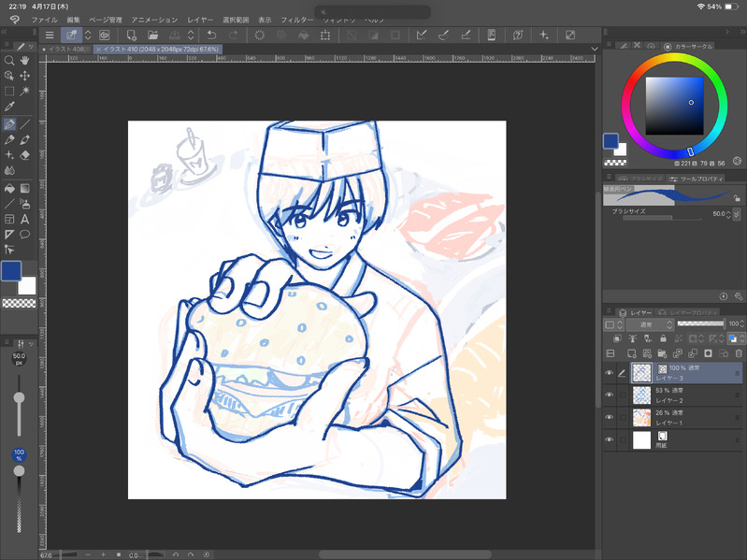The width and height of the screenshot is (747, 560).
Task: Select the Object operation tool
Action: (9, 76)
